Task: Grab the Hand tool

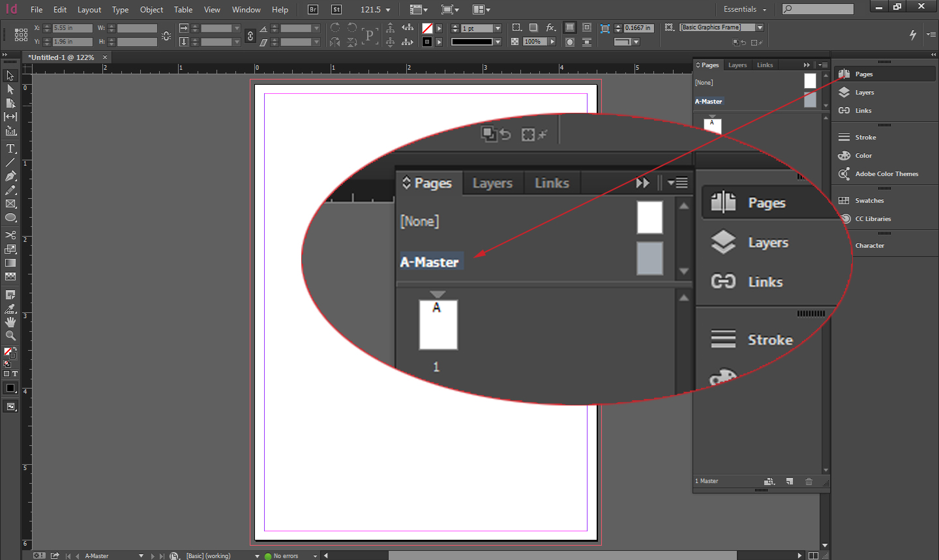Action: [10, 321]
